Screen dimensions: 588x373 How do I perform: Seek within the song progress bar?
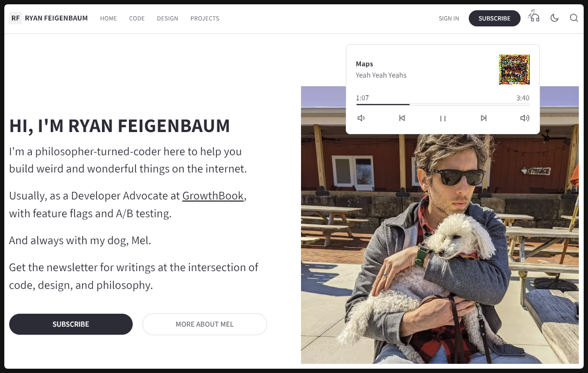pos(442,104)
